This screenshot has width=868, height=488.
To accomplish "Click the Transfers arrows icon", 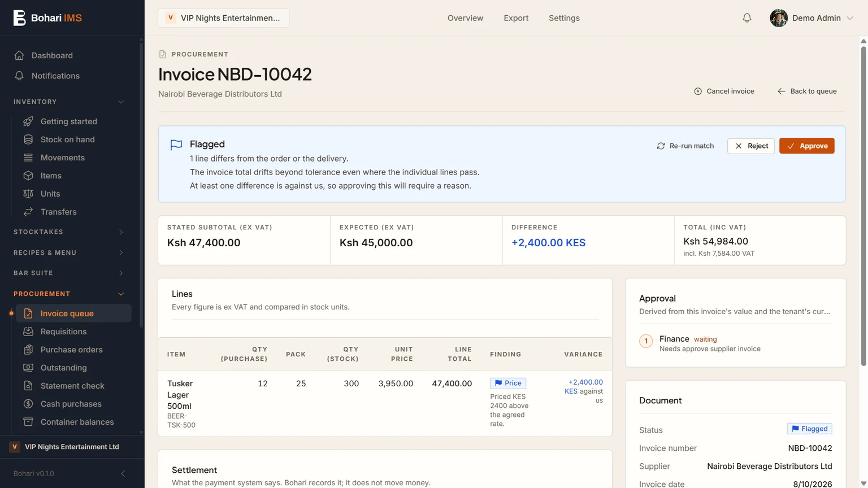I will 28,212.
